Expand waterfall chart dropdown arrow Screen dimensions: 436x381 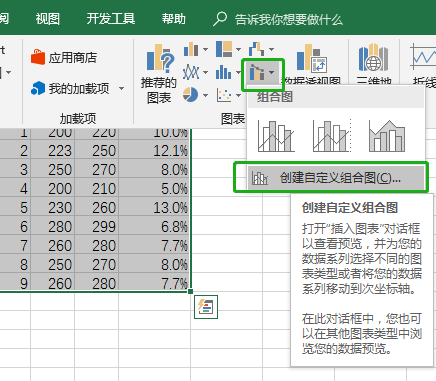[x=272, y=50]
